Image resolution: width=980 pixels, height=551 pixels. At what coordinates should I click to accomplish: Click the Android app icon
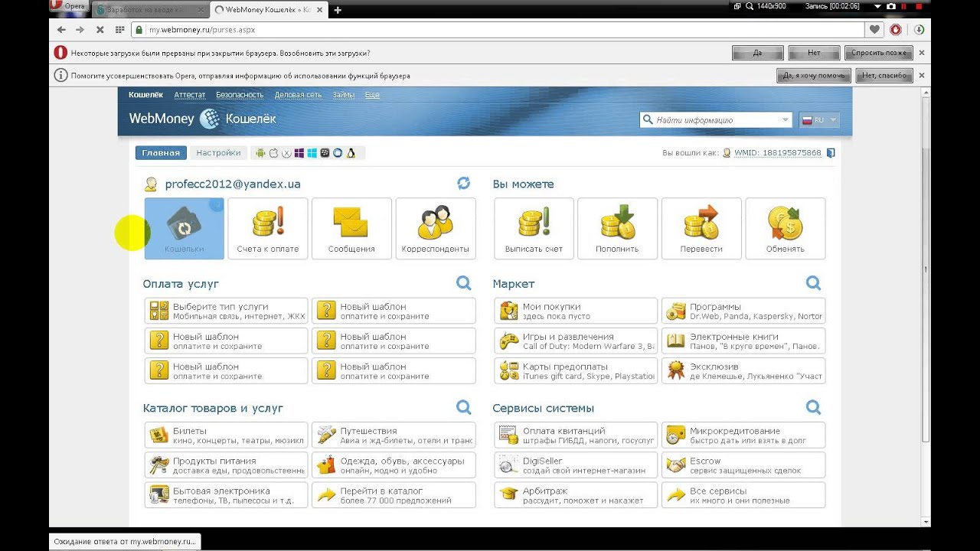tap(260, 153)
